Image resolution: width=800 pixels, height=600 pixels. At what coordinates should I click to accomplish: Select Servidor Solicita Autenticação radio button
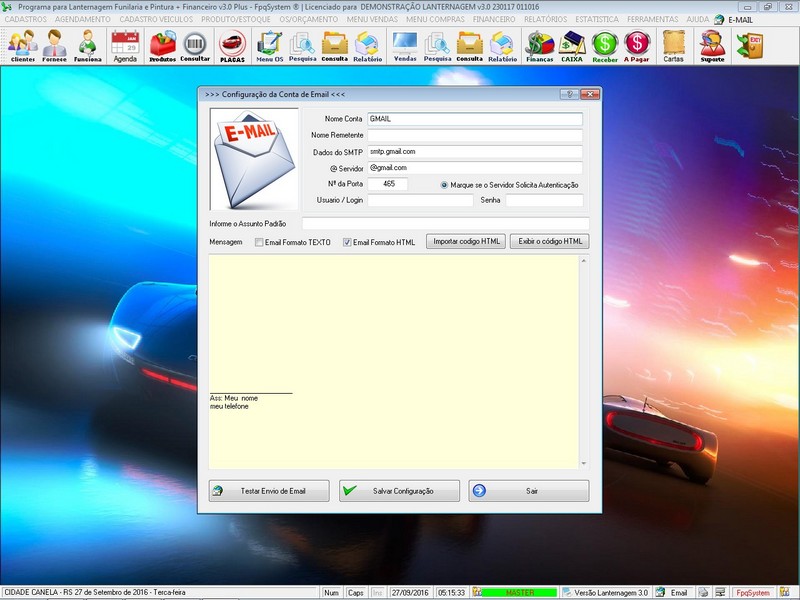[x=444, y=185]
